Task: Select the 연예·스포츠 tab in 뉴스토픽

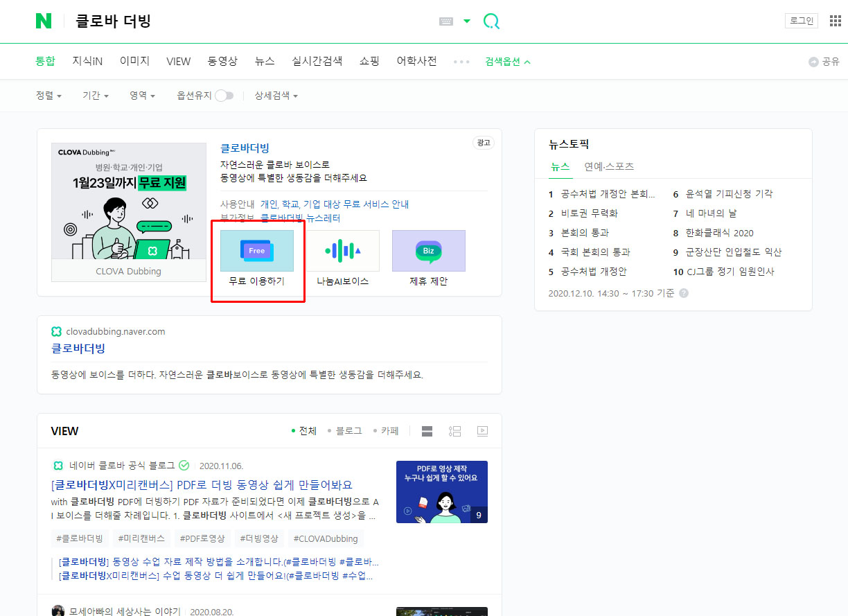Action: [609, 167]
